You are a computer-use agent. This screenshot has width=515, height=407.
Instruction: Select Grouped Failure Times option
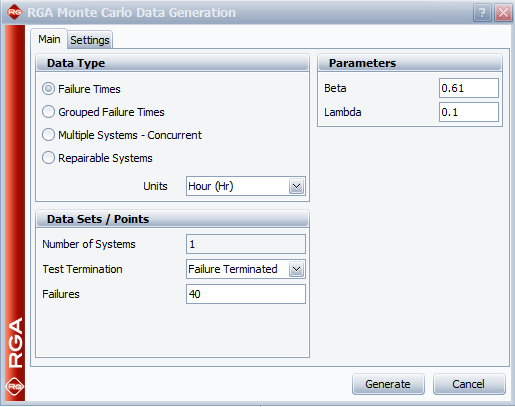(x=48, y=112)
